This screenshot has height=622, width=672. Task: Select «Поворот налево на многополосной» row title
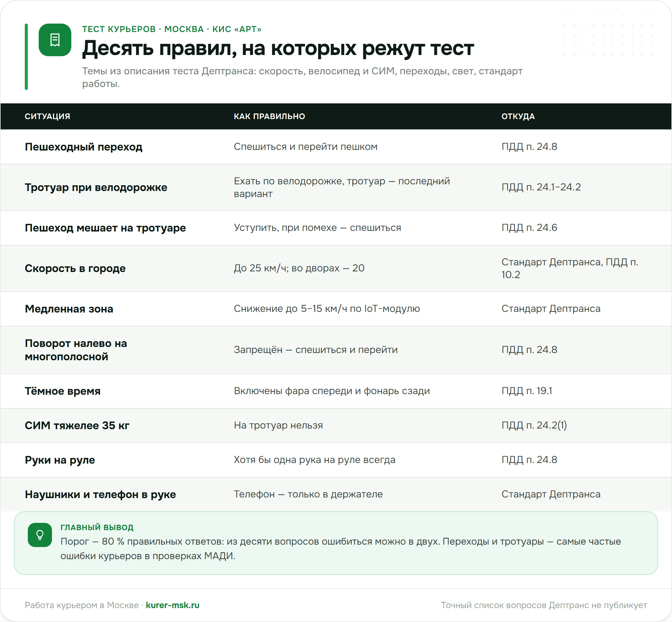point(76,350)
